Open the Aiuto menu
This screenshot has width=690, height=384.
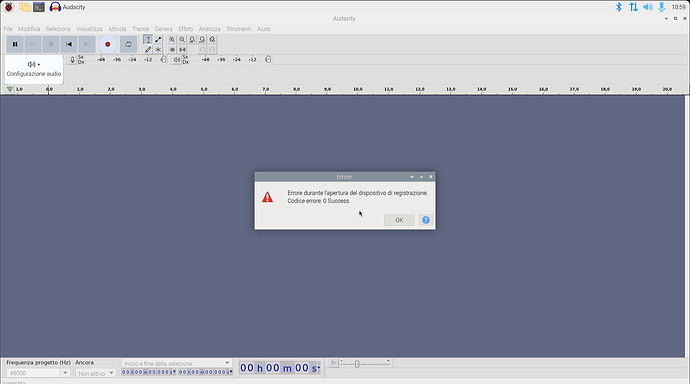264,29
